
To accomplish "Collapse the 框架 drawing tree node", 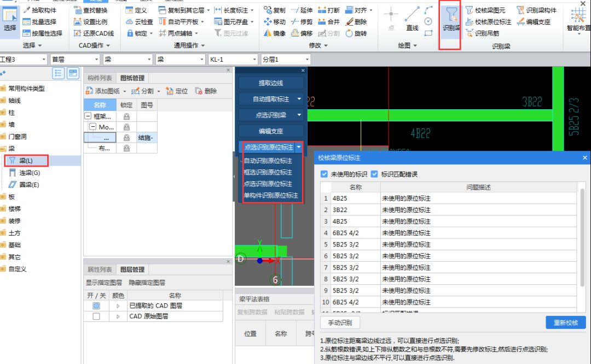I will (x=88, y=116).
